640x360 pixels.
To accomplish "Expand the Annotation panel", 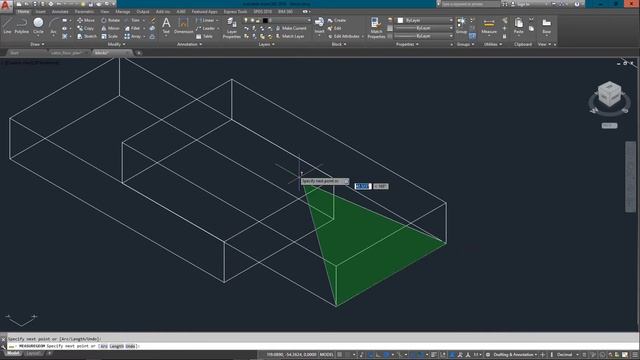I will (x=189, y=44).
